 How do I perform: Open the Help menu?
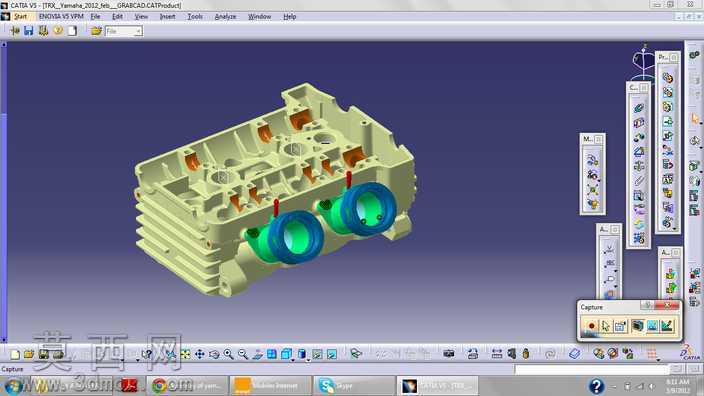290,17
